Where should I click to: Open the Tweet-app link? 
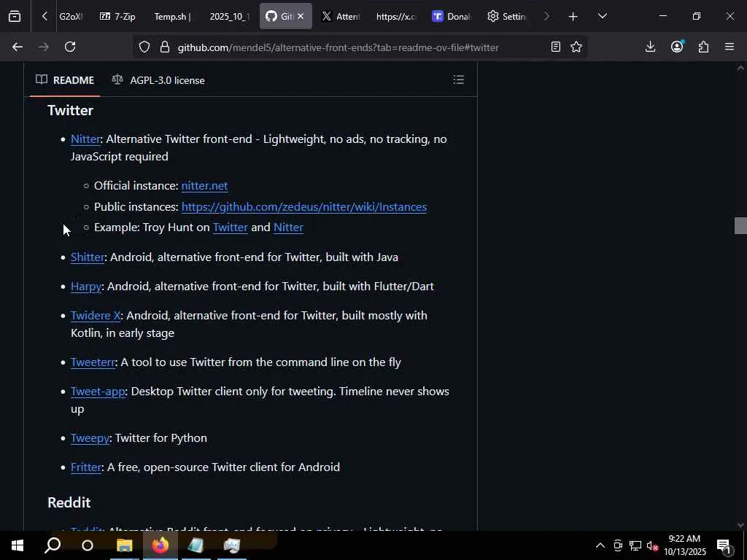pos(98,391)
